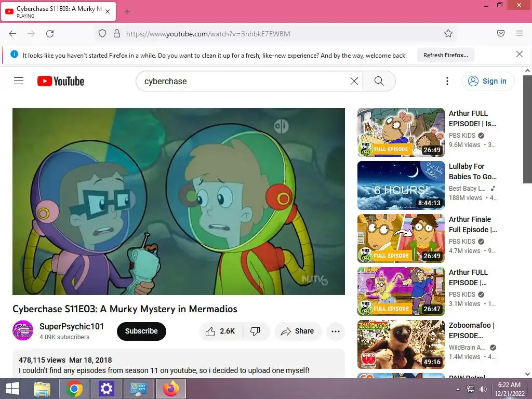Viewport: 532px width, 399px height.
Task: Open the Control Panel taskbar app
Action: tap(138, 389)
